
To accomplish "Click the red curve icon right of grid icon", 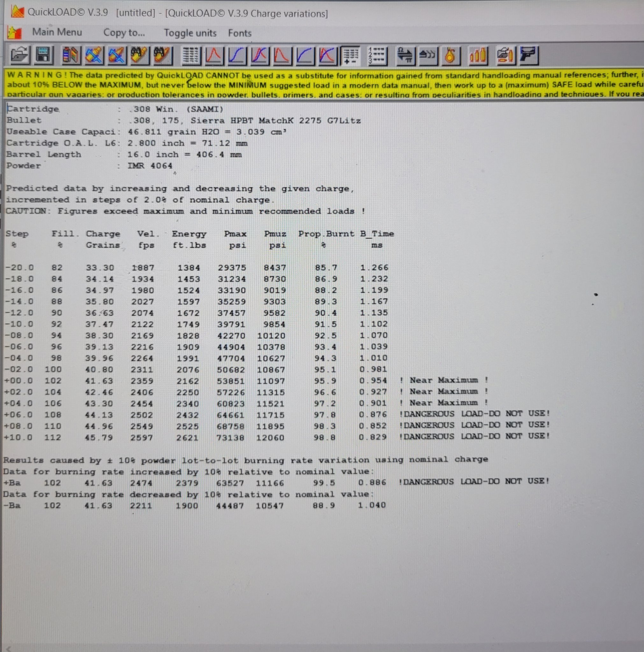I will [x=214, y=55].
